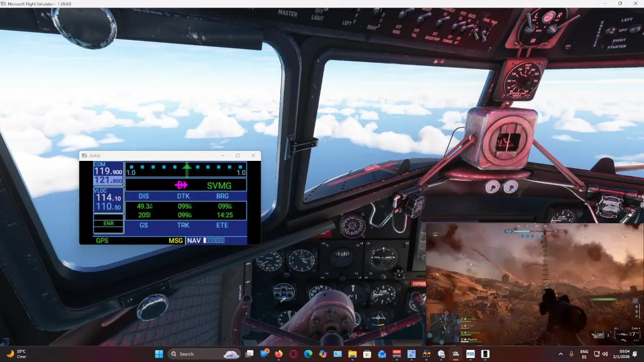Screen dimensions: 644x362
Task: Click the GPS CDI mode label
Action: [x=102, y=240]
